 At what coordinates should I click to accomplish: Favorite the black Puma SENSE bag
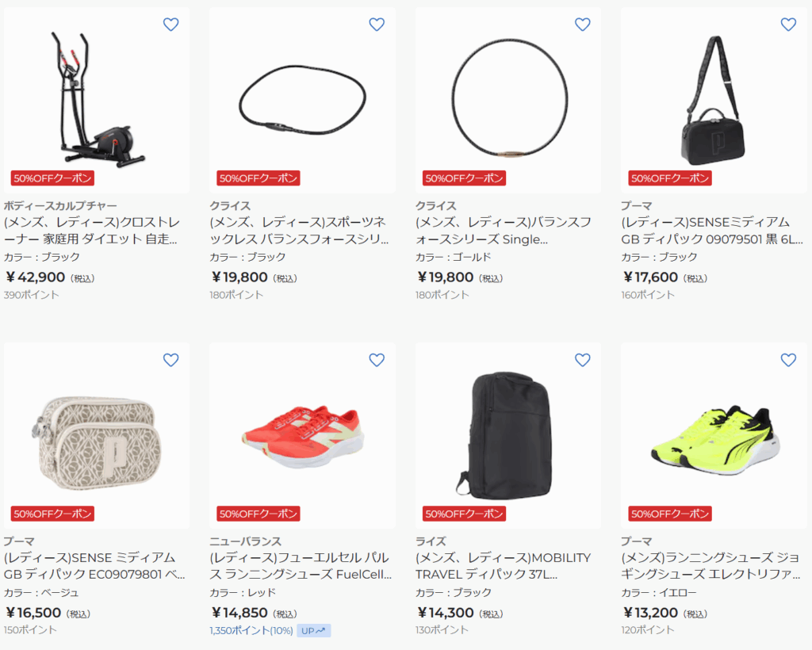[x=788, y=25]
